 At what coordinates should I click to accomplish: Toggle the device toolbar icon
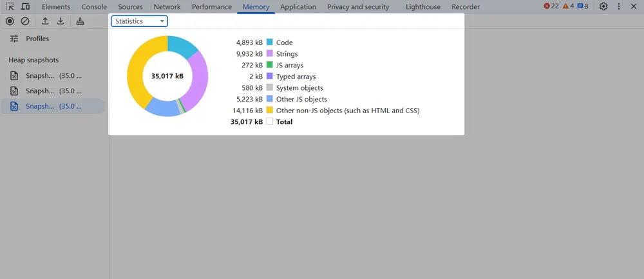25,6
